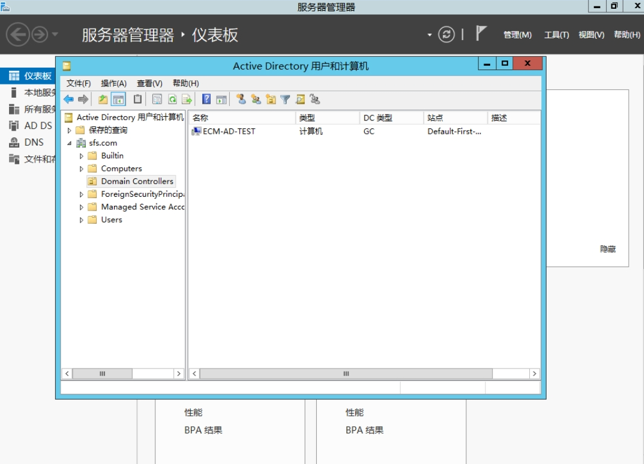Viewport: 644px width, 464px height.
Task: Open 视图(V) menu in Server Manager
Action: tap(591, 35)
